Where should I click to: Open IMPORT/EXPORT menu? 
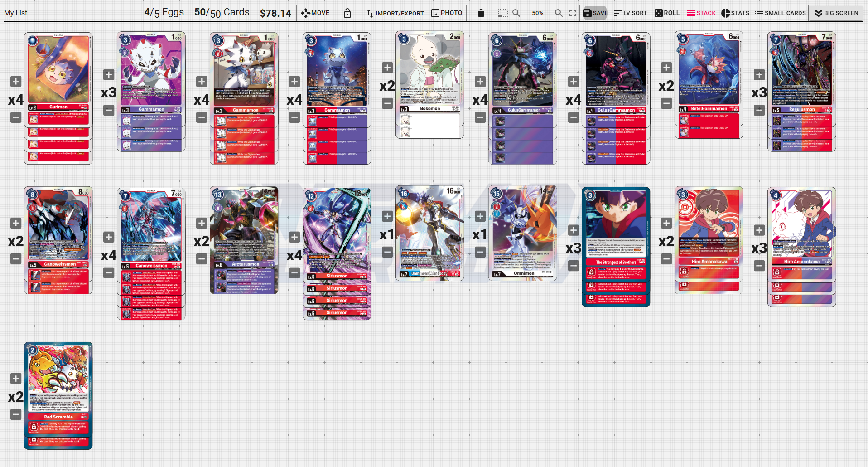point(395,13)
